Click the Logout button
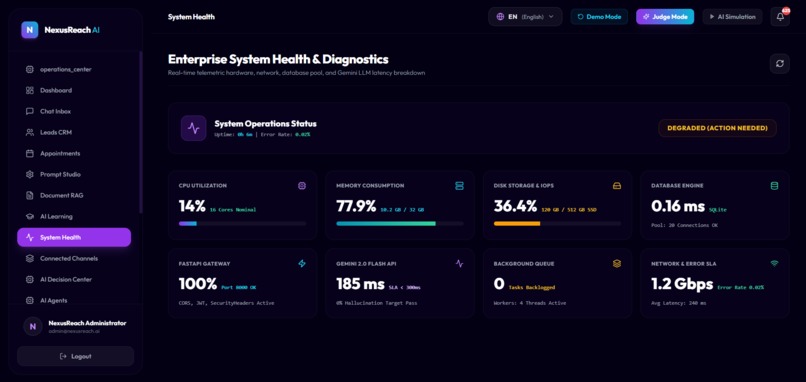806x382 pixels. [x=76, y=356]
